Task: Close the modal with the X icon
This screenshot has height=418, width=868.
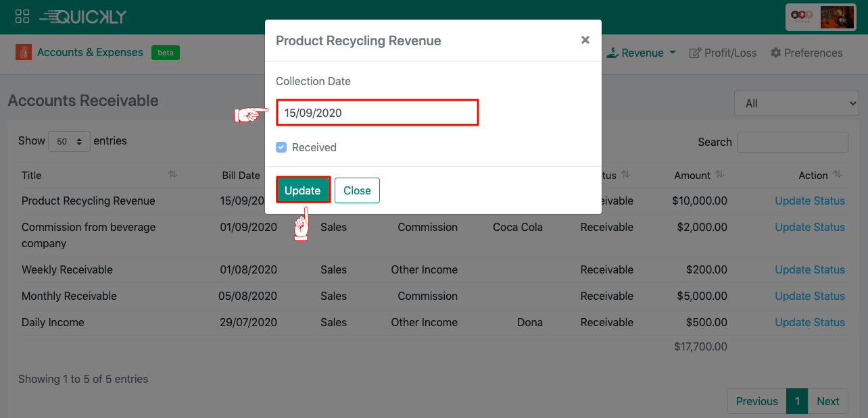Action: 585,41
